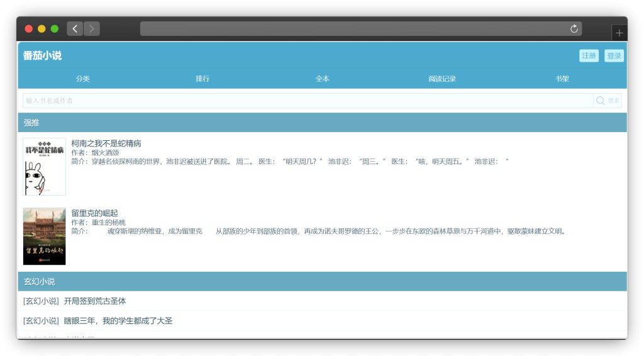Click the magnifying glass search button

[607, 101]
